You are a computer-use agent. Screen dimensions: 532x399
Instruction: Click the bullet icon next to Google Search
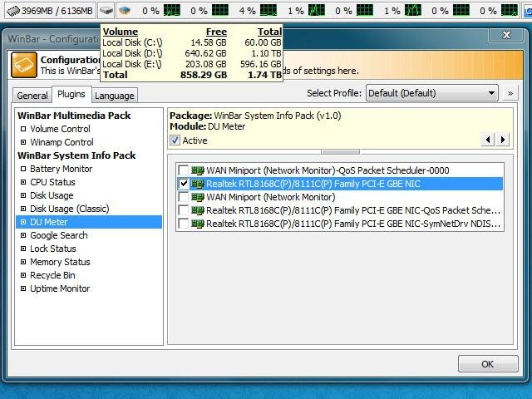[x=23, y=235]
